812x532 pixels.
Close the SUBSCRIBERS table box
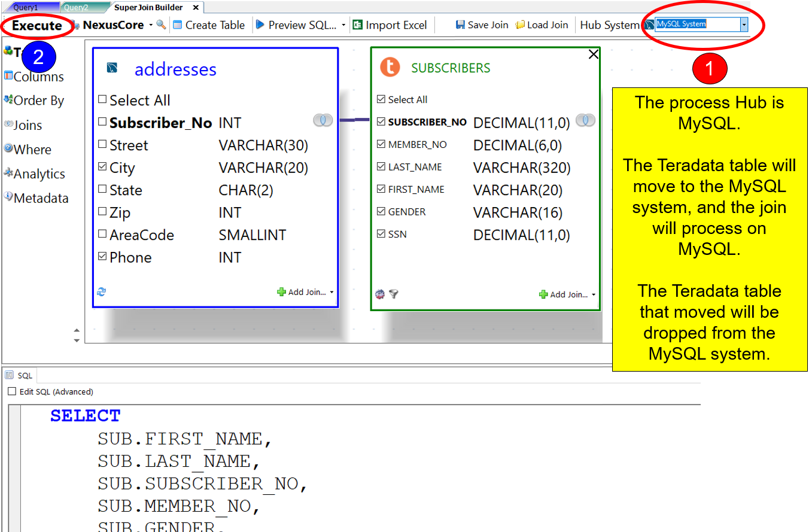tap(593, 54)
